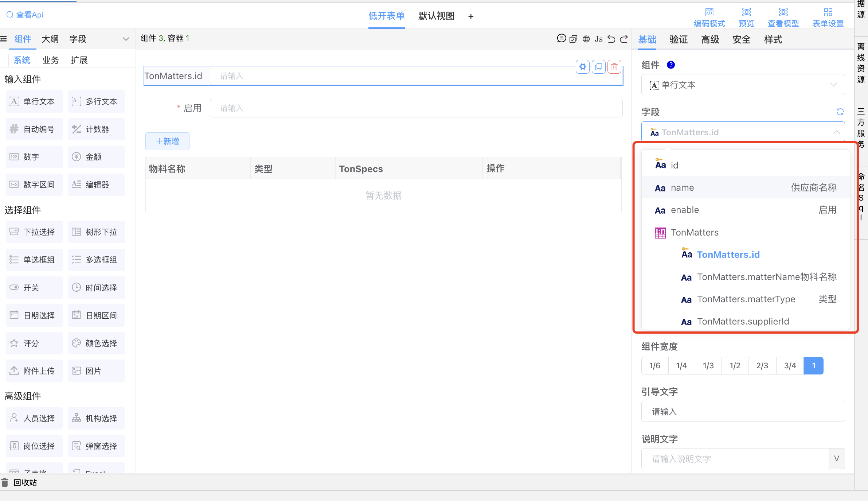Open the 单行文本 component type dropdown
868x501 pixels.
[743, 85]
